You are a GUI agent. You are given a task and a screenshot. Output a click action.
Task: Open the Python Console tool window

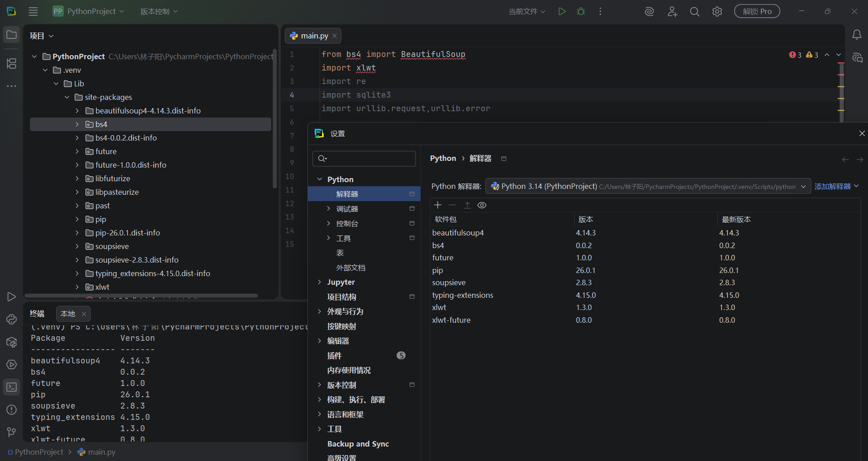(12, 319)
